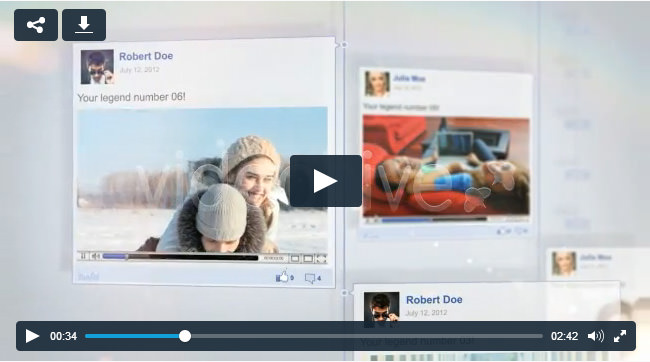The image size is (650, 362).
Task: Click the 00:34 elapsed time label
Action: click(x=63, y=336)
